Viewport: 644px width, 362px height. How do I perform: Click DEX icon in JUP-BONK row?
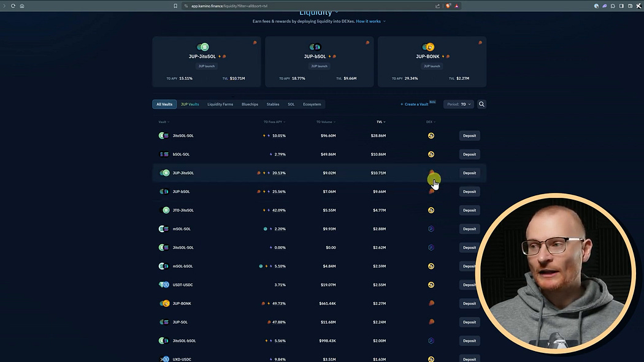[431, 303]
